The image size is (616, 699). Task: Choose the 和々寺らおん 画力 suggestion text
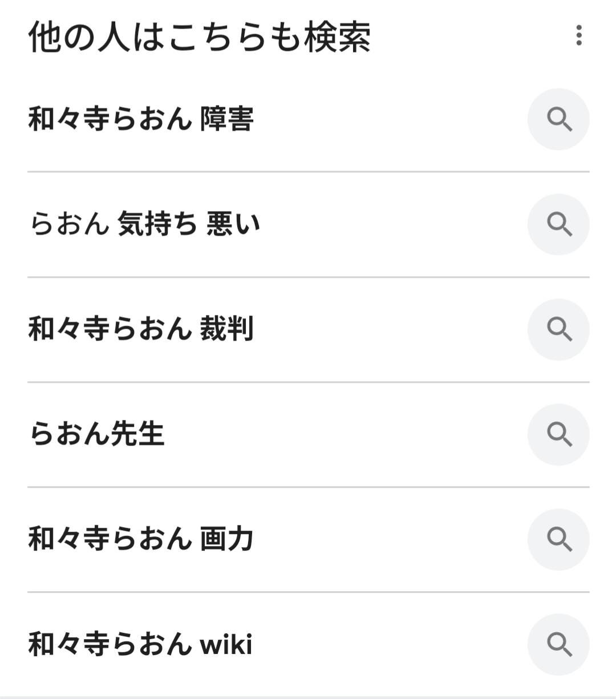coord(141,539)
